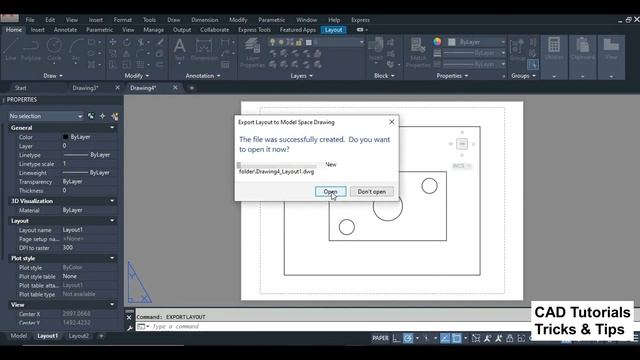Expand the Modify panel dropdown
This screenshot has height=360, width=640.
(137, 76)
